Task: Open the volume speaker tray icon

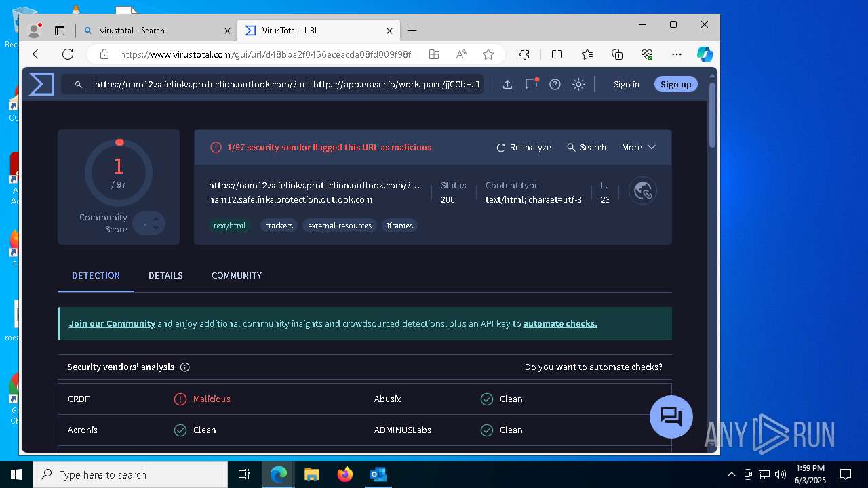Action: click(x=780, y=474)
